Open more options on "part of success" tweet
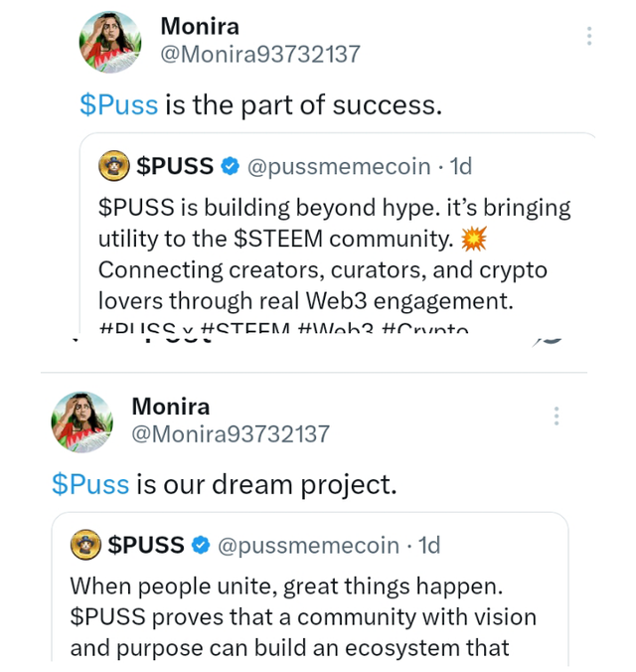The width and height of the screenshot is (636, 672). tap(589, 36)
